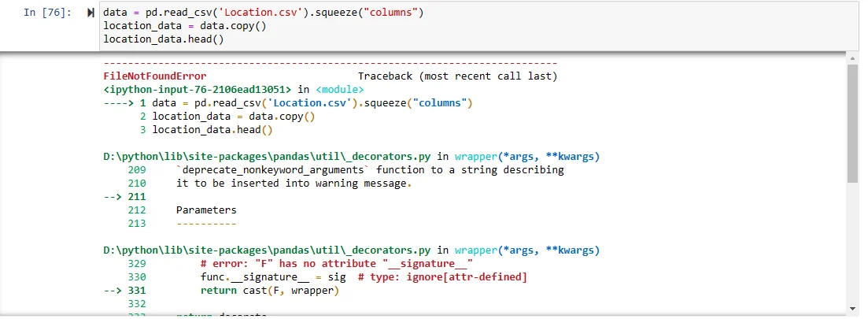The width and height of the screenshot is (868, 319).
Task: Select the In [76] cell prompt
Action: (49, 13)
